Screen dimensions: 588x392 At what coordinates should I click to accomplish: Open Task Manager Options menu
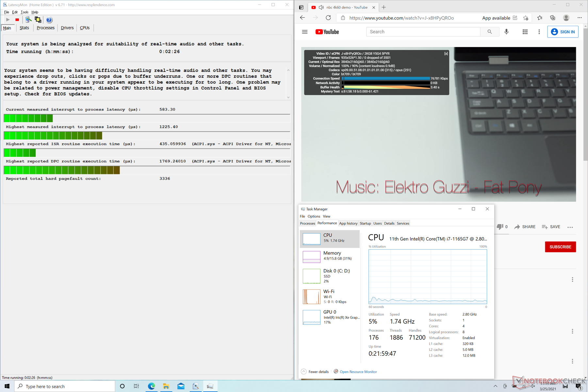pyautogui.click(x=314, y=216)
